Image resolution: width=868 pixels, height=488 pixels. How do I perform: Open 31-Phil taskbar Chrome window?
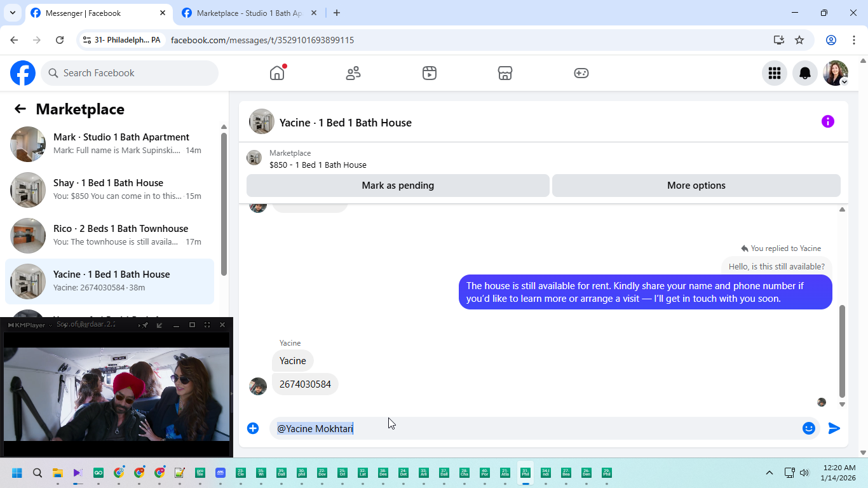click(x=526, y=473)
